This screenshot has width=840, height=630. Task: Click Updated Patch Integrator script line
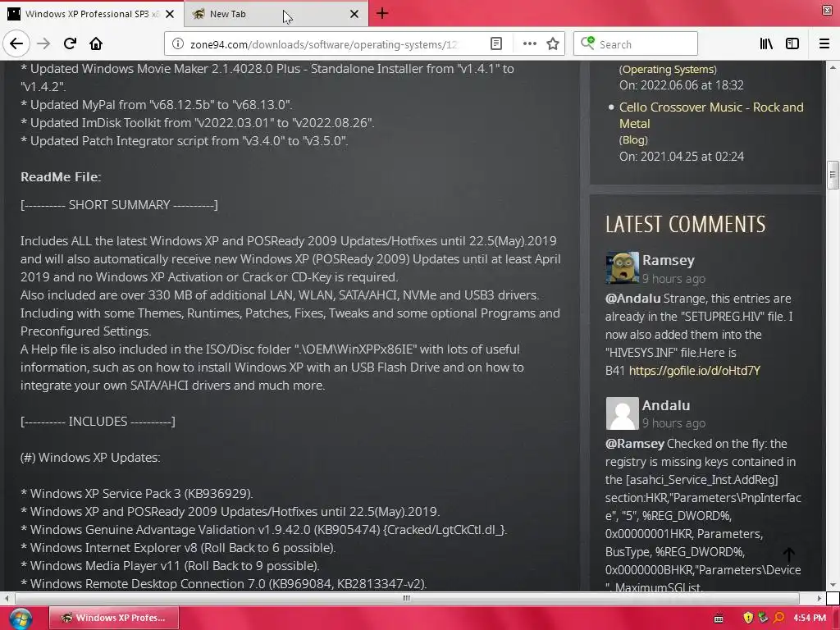click(185, 141)
